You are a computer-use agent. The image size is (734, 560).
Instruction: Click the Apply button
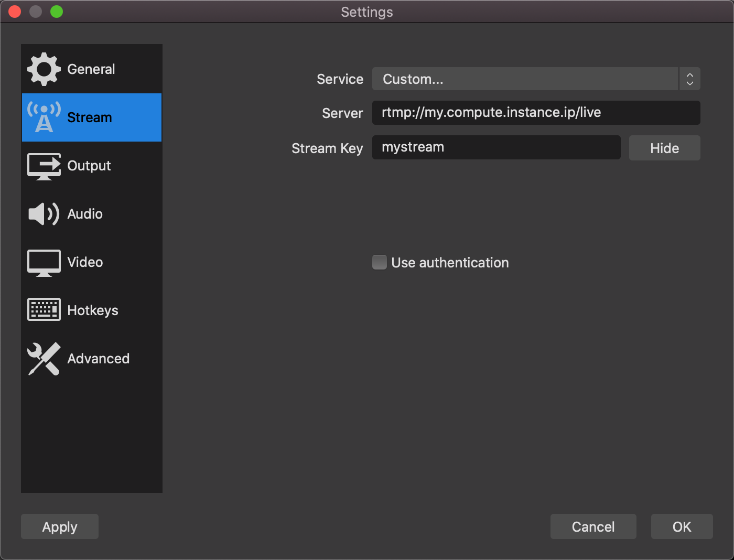pos(60,526)
